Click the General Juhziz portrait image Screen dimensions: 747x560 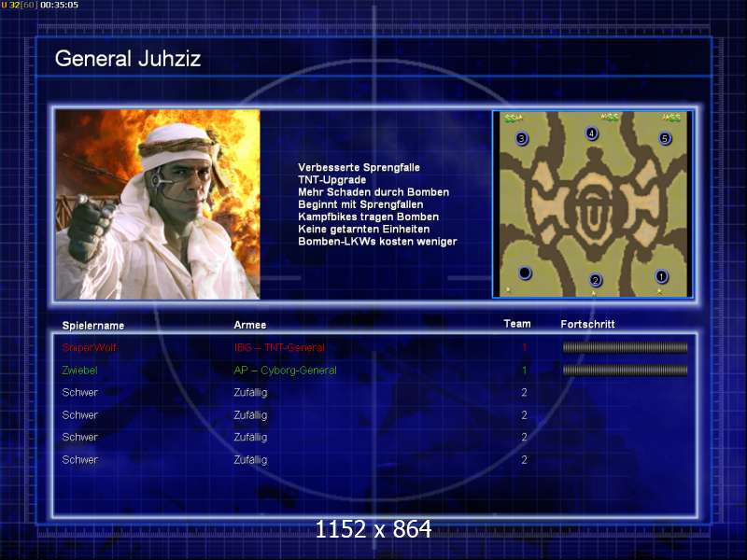click(158, 204)
